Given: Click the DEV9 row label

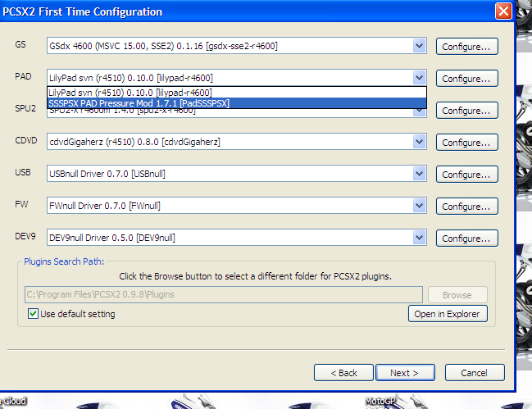Looking at the screenshot, I should pos(25,236).
